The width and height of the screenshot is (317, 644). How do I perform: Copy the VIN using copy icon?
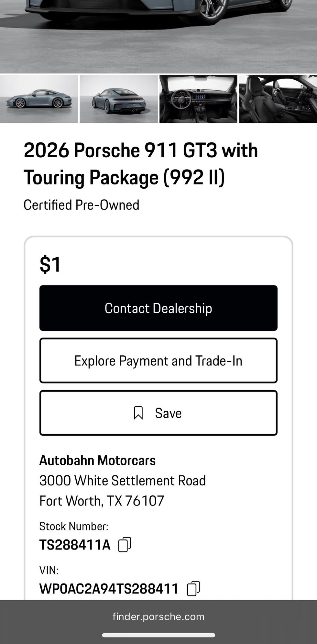click(193, 588)
